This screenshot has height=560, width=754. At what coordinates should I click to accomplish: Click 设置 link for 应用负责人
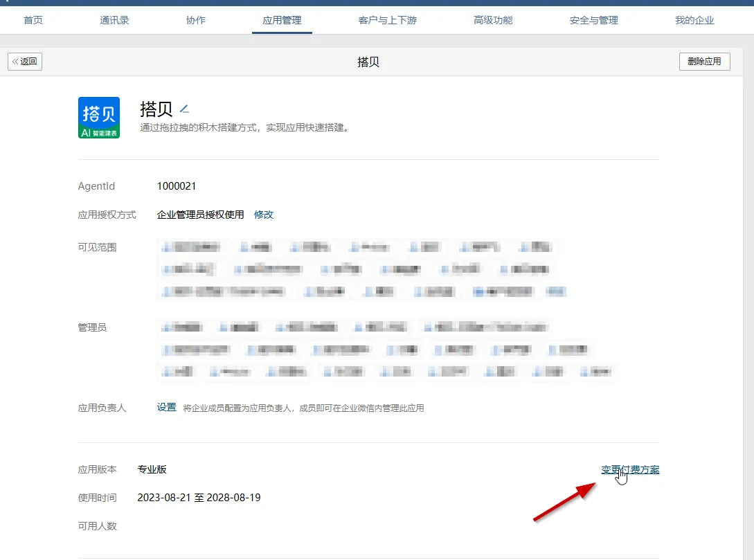[x=167, y=408]
